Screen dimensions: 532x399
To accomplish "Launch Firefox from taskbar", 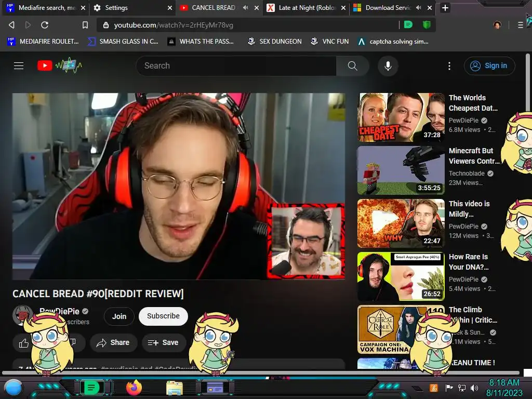I will (x=134, y=388).
